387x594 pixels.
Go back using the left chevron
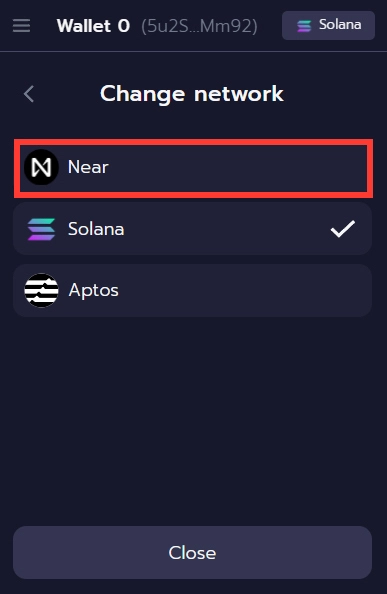coord(29,94)
